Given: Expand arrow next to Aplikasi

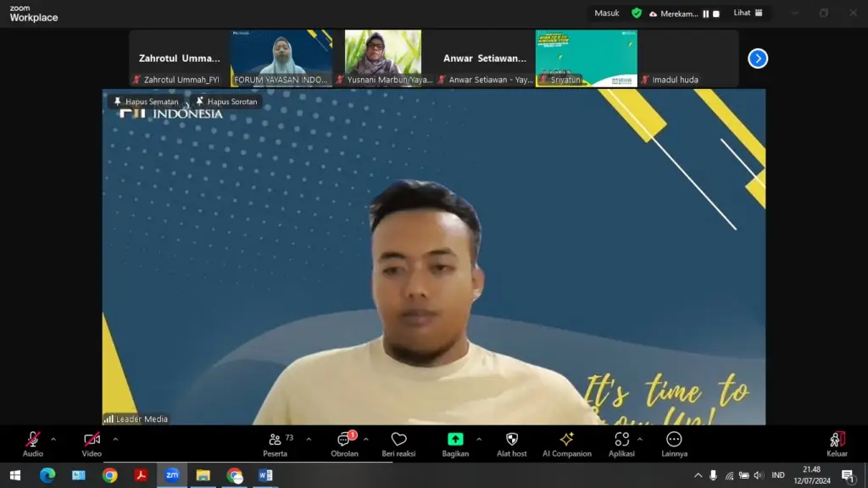Looking at the screenshot, I should click(640, 440).
